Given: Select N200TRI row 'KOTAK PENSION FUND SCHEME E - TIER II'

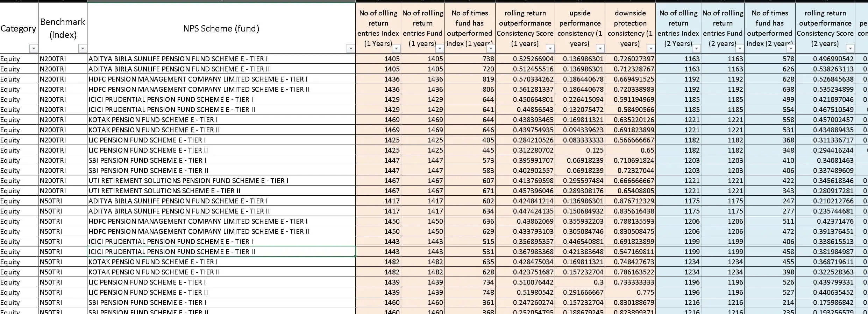Looking at the screenshot, I should (221, 130).
